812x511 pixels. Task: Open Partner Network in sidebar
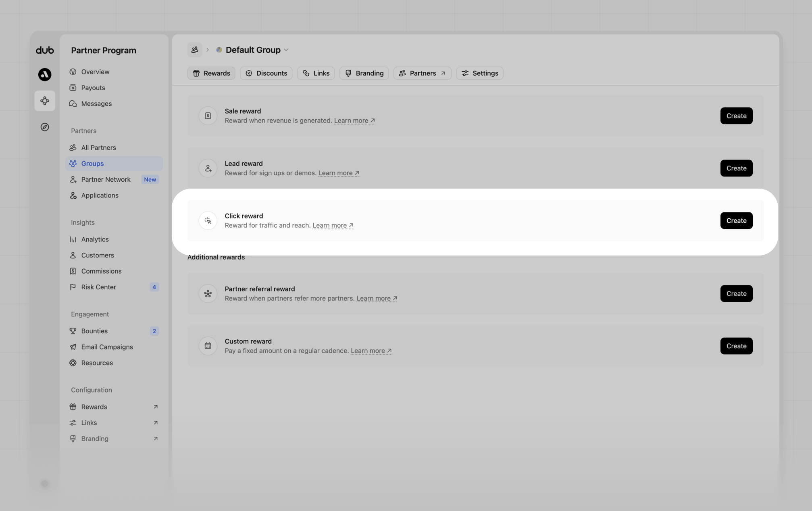(x=114, y=179)
